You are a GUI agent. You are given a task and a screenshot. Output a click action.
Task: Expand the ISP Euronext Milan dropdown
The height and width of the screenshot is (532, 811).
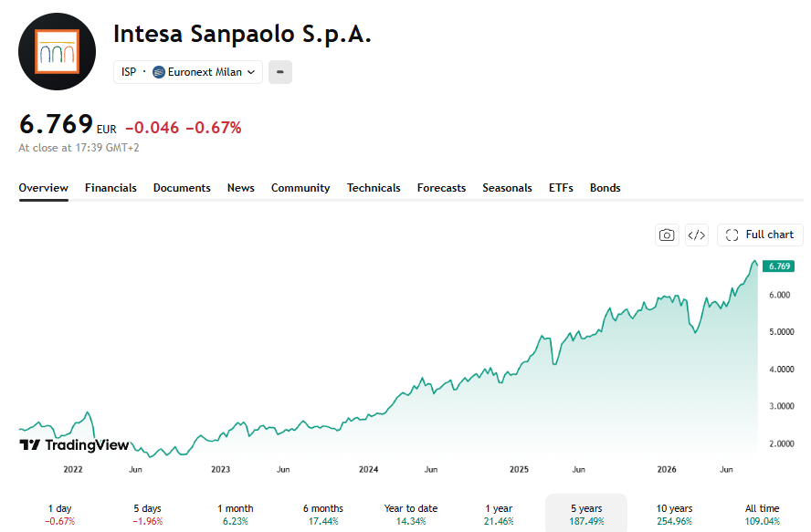188,72
